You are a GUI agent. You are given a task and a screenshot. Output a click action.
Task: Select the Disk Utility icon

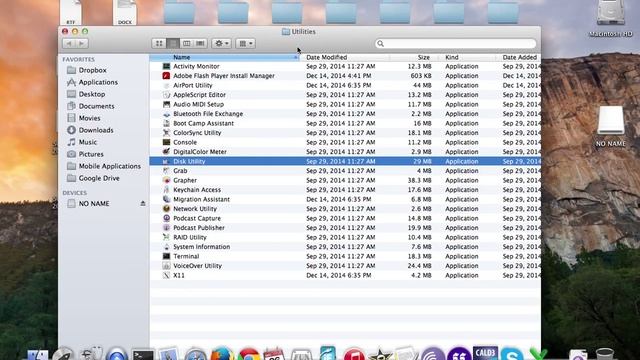[166, 161]
